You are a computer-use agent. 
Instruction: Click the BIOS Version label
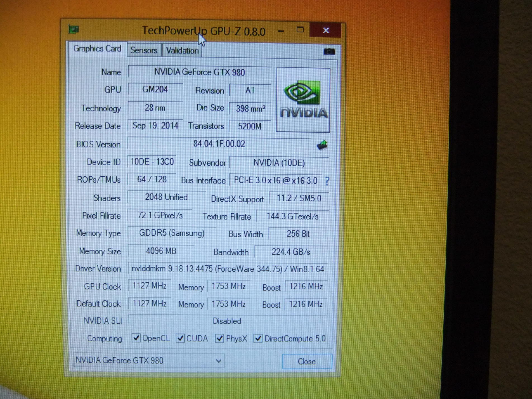(x=98, y=144)
